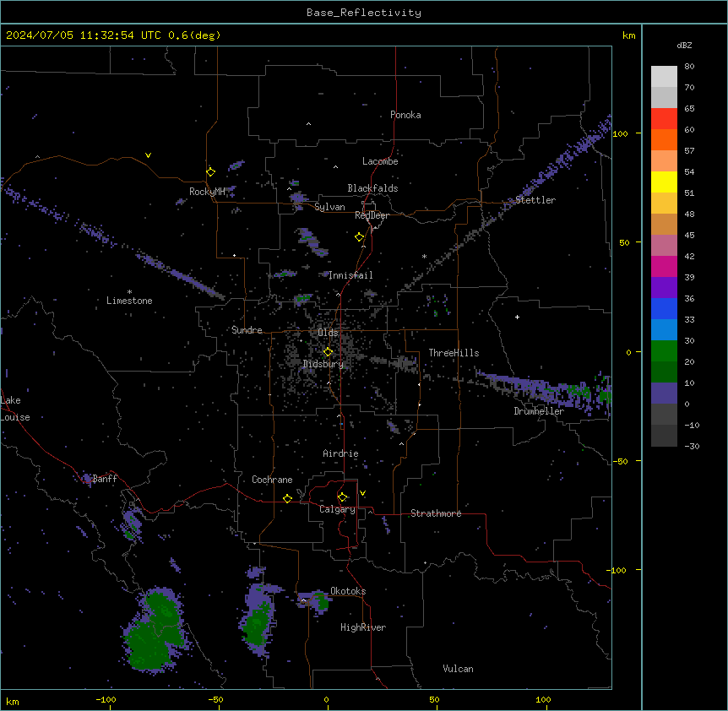Click the dBZ legend heading
Screen dimensions: 728x711
pyautogui.click(x=684, y=46)
